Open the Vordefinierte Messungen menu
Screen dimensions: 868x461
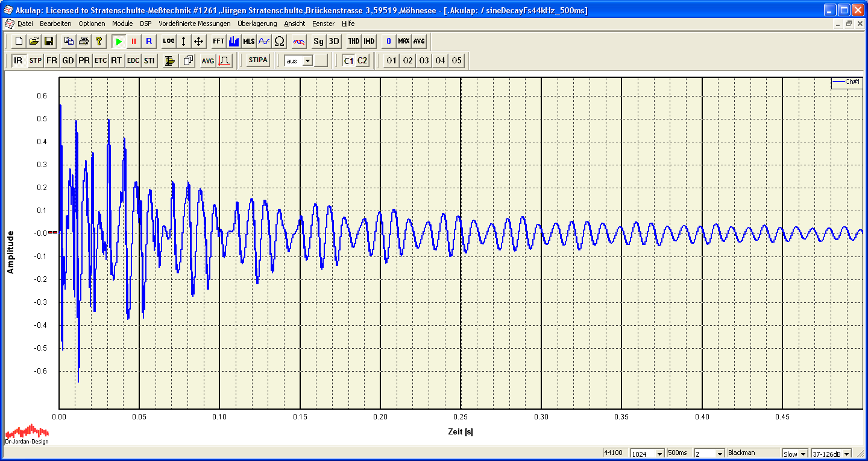pos(195,24)
